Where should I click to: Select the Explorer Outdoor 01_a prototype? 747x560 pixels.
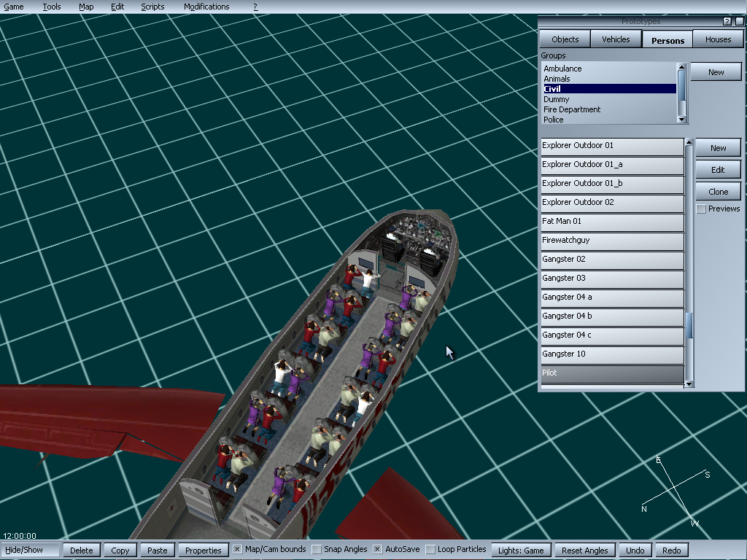click(x=612, y=166)
